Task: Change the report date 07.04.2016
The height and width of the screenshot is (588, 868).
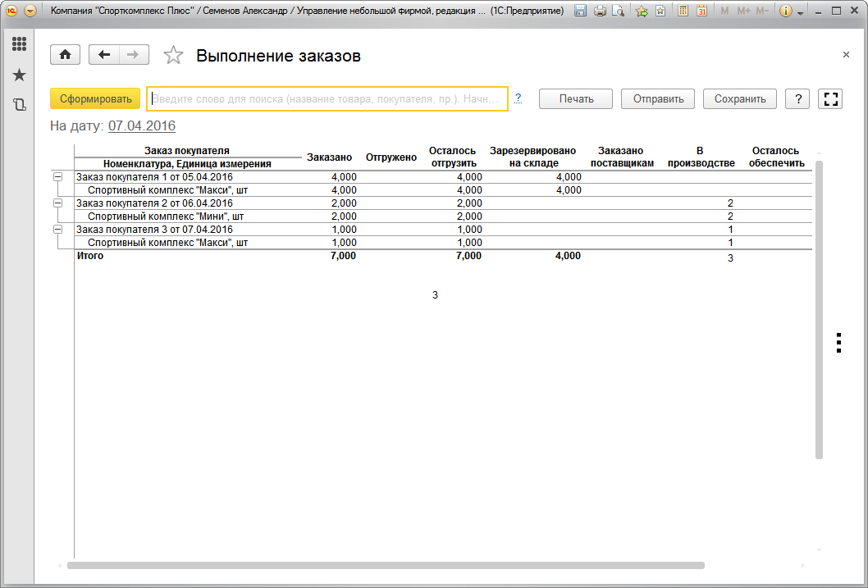Action: (141, 126)
